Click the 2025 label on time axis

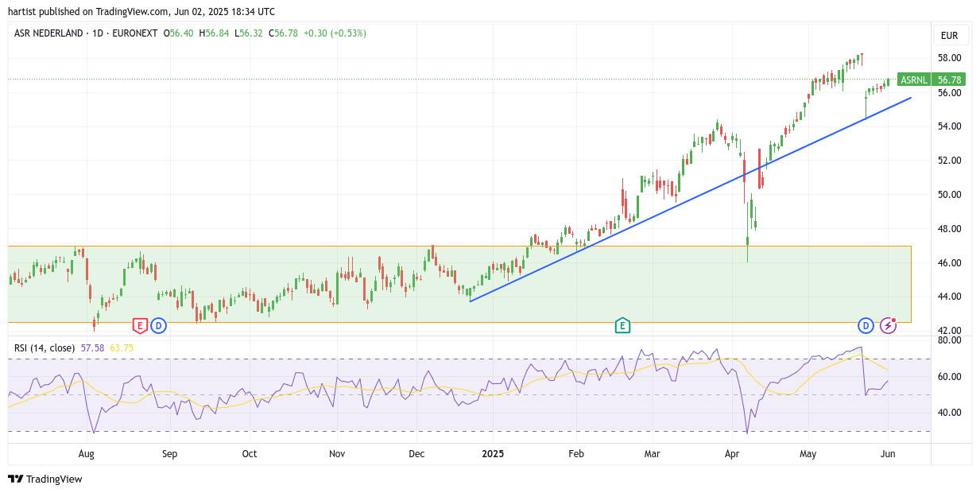493,454
